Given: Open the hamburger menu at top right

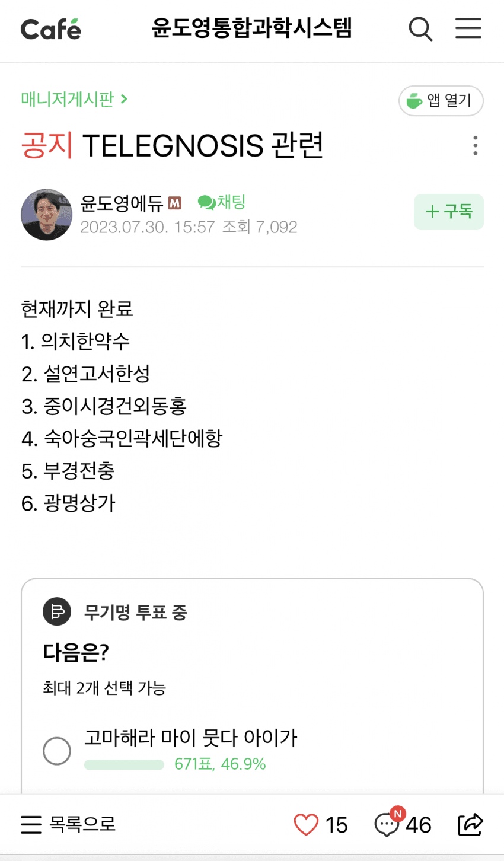Looking at the screenshot, I should (x=468, y=28).
